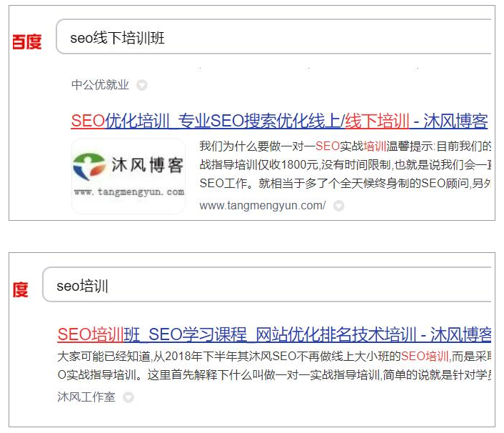Open the SEO优化培训 沐风博客 result title
This screenshot has height=433, width=504.
[x=279, y=121]
